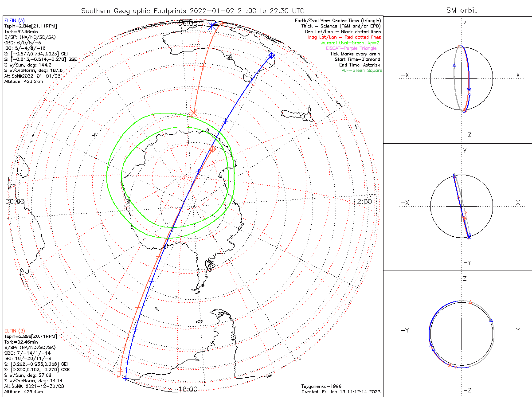532x399 pixels.
Task: Select 'OBO: 7/-14/1/-14' value
Action: [x=27, y=353]
